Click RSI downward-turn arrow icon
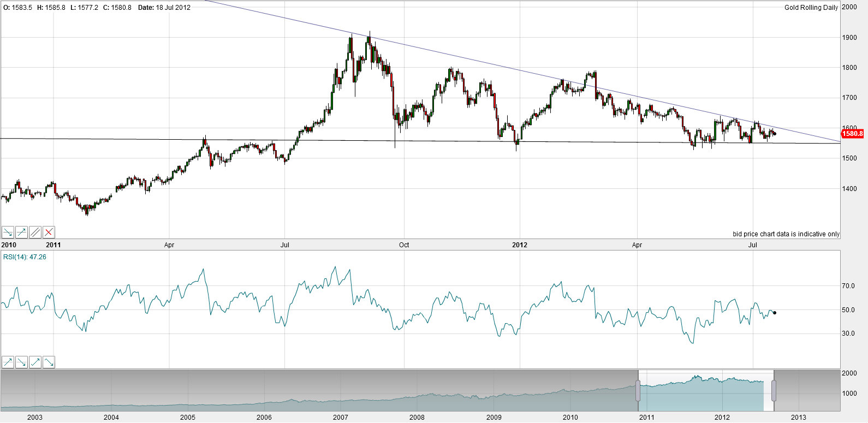The height and width of the screenshot is (423, 868). (49, 362)
